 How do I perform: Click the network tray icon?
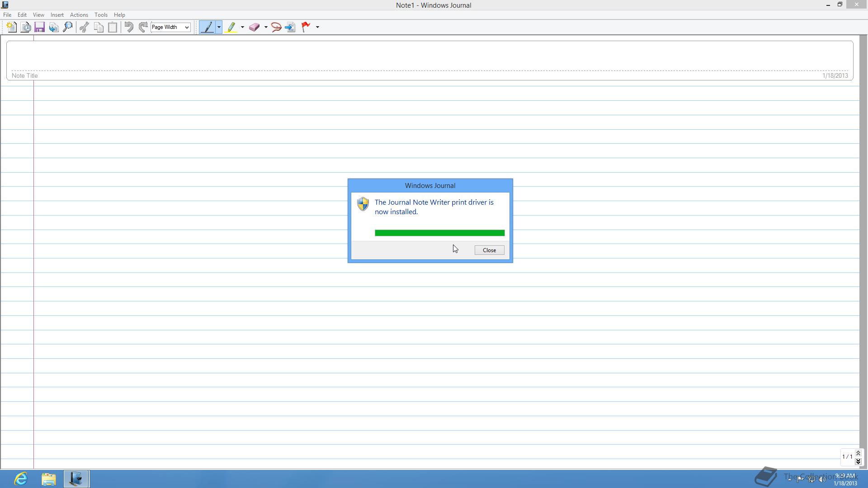(x=811, y=479)
